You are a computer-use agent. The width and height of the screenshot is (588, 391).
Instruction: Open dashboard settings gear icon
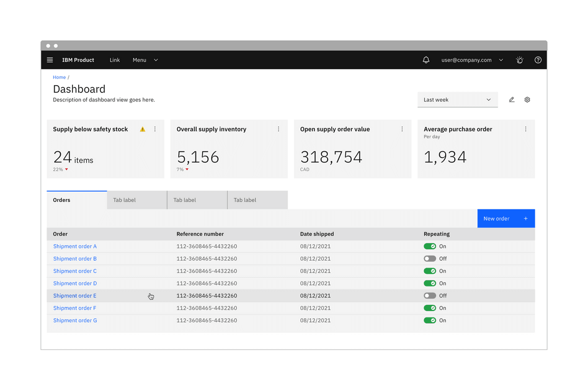click(527, 100)
